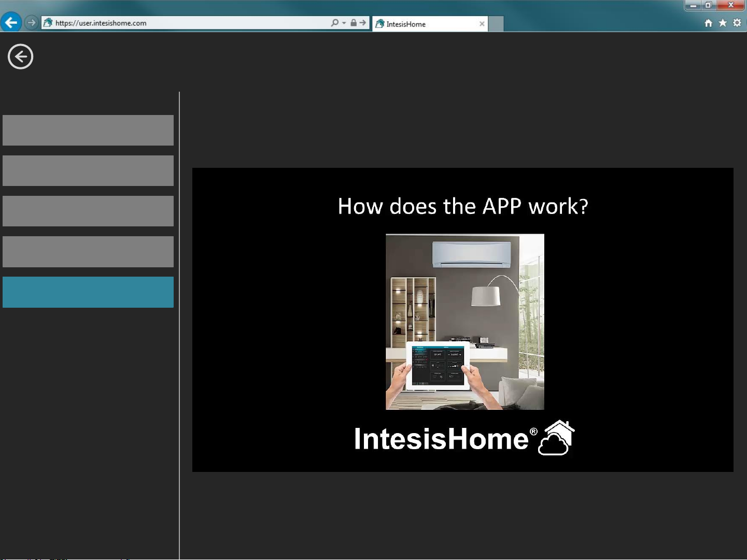This screenshot has height=560, width=747.
Task: Close the browser window
Action: pyautogui.click(x=731, y=5)
